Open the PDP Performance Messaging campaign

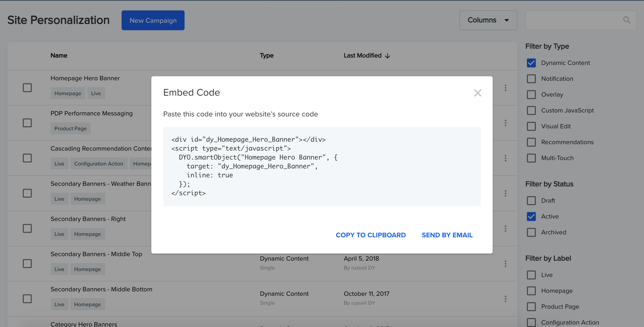[x=92, y=113]
